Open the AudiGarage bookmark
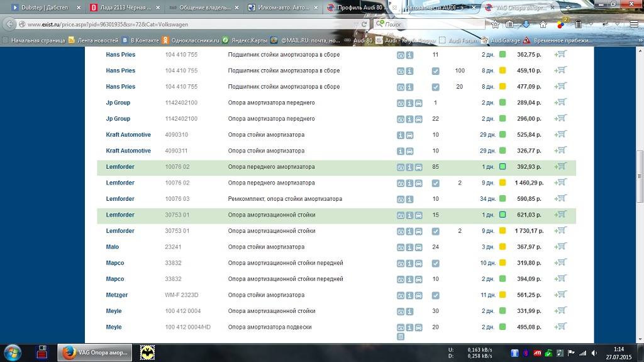Image resolution: width=644 pixels, height=362 pixels. [501, 40]
